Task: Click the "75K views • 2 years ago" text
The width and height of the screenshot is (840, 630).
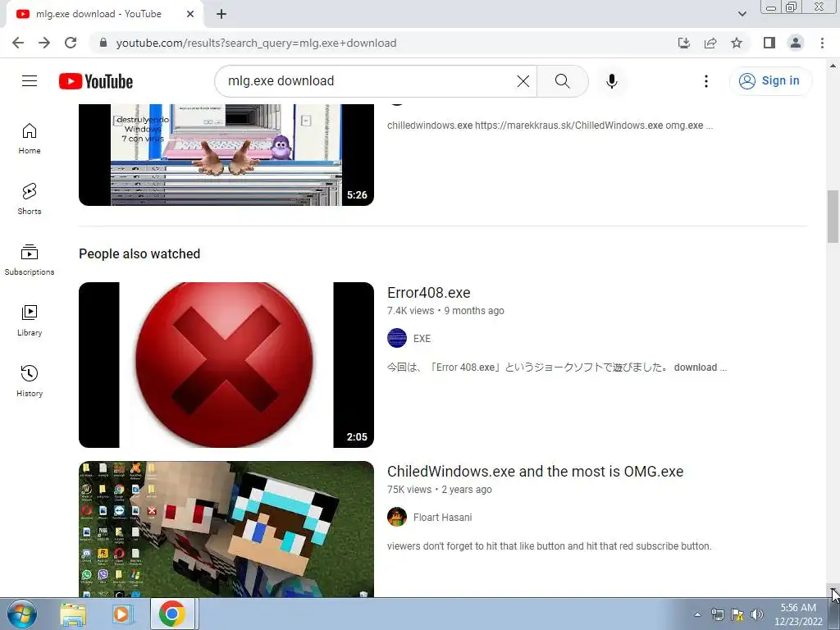Action: [440, 490]
